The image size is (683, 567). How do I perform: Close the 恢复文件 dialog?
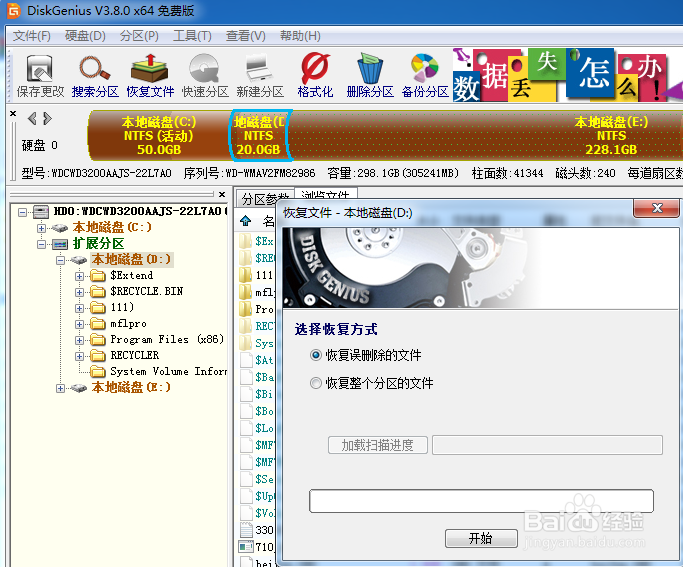656,209
